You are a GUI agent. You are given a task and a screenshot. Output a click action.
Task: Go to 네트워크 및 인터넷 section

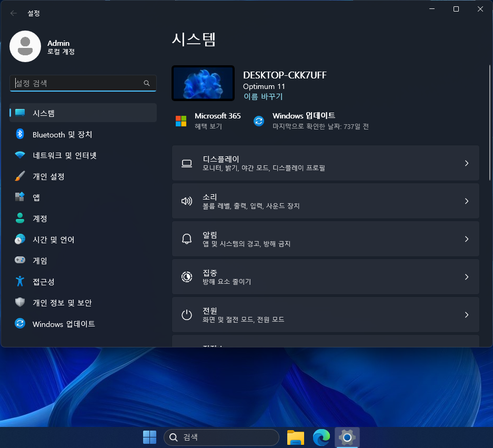tap(83, 155)
